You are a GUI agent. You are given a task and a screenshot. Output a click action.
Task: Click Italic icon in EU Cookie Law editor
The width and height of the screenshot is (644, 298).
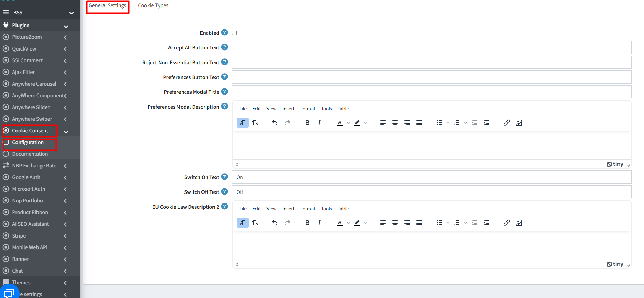point(319,223)
